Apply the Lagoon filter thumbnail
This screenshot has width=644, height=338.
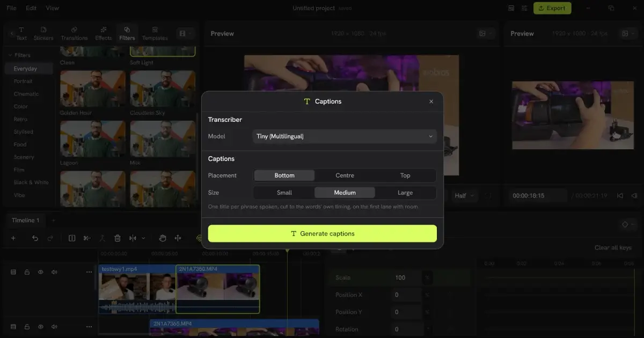(93, 139)
